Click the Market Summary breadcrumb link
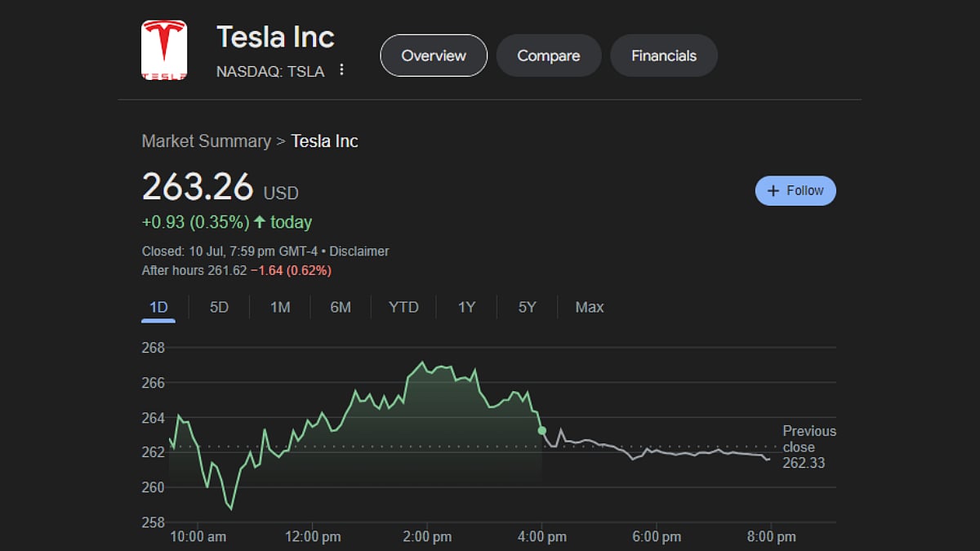This screenshot has width=980, height=551. point(206,141)
